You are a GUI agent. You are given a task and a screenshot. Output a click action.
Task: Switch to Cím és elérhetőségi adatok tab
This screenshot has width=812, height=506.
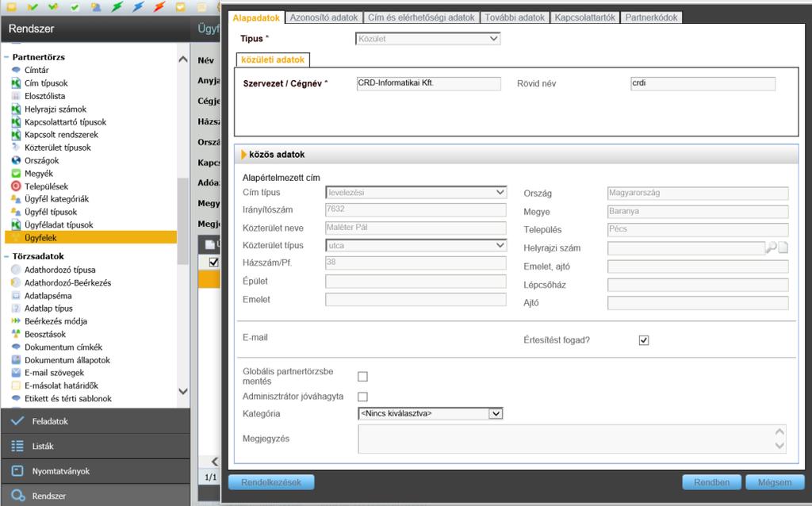421,17
